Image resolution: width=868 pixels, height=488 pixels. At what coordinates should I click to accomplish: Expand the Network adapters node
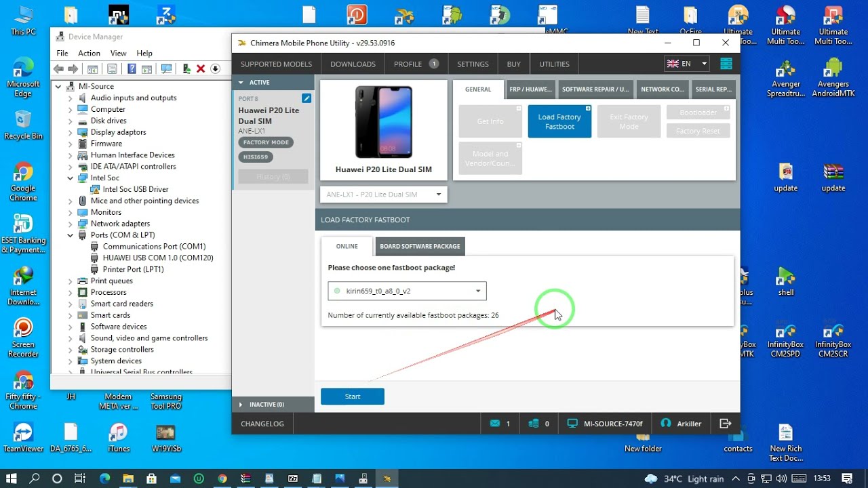[x=70, y=224]
